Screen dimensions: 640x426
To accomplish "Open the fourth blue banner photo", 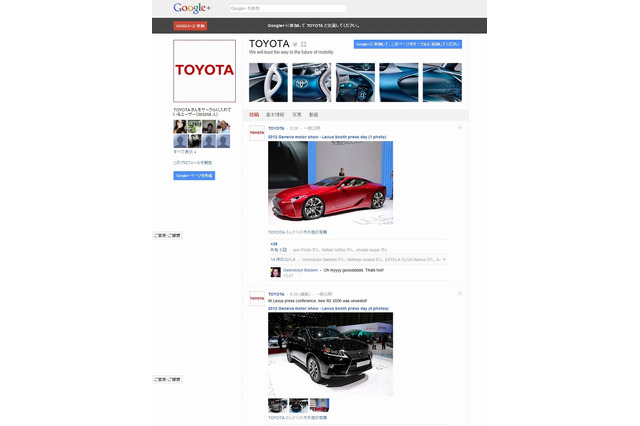I will (399, 82).
